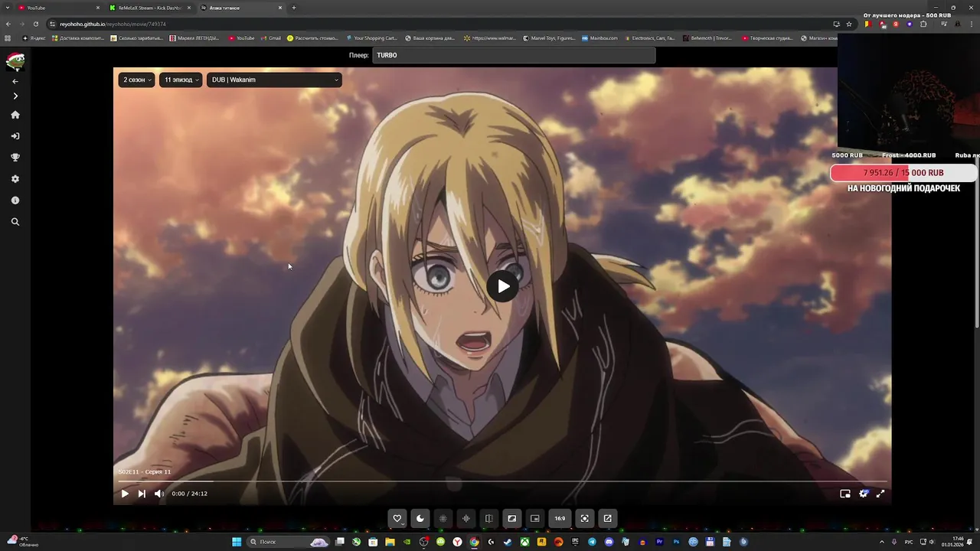Switch the РУС keyboard language indicator
Screen dimensions: 980x551
910,542
